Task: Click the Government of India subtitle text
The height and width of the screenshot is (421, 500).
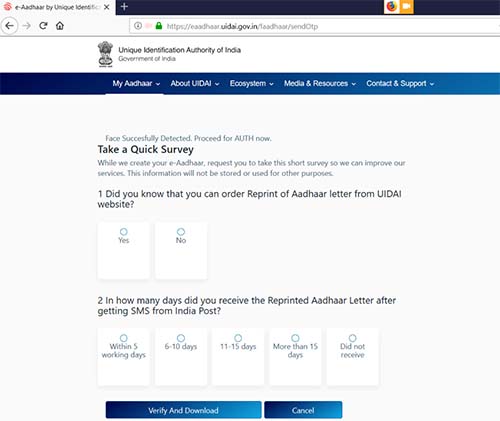Action: tap(147, 59)
